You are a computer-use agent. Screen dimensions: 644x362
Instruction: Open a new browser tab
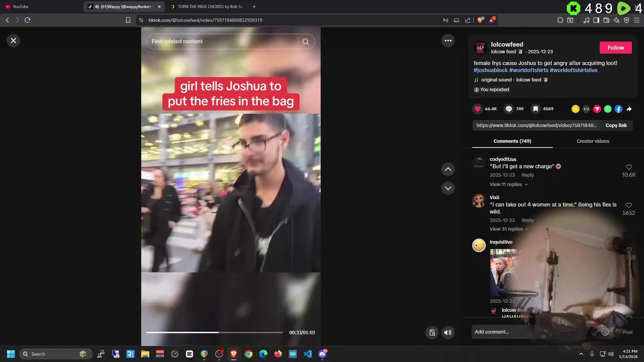(x=254, y=7)
